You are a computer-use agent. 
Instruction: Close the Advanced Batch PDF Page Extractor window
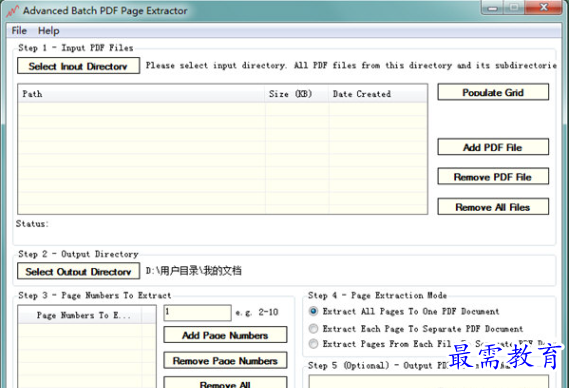[543, 7]
